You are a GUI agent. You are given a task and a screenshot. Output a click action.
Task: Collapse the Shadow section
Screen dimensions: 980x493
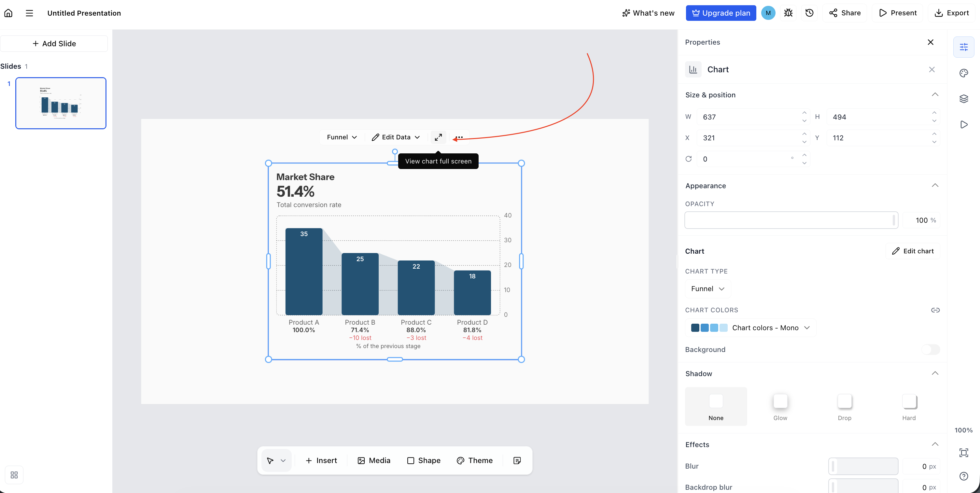coord(935,373)
